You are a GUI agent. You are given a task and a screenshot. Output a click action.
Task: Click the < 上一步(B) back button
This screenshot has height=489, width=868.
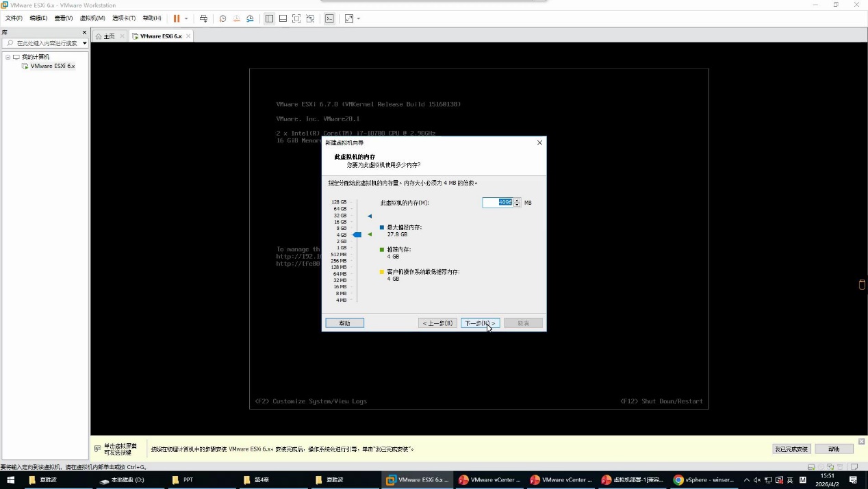[x=437, y=323]
